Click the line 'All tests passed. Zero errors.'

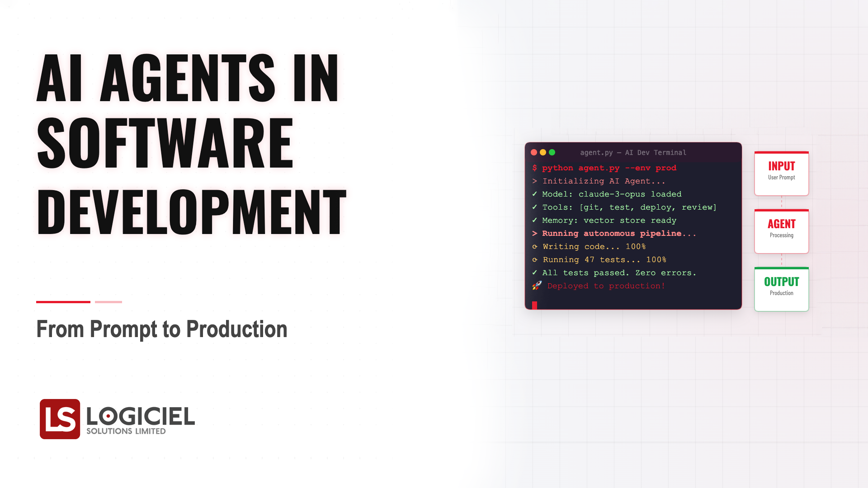click(619, 273)
